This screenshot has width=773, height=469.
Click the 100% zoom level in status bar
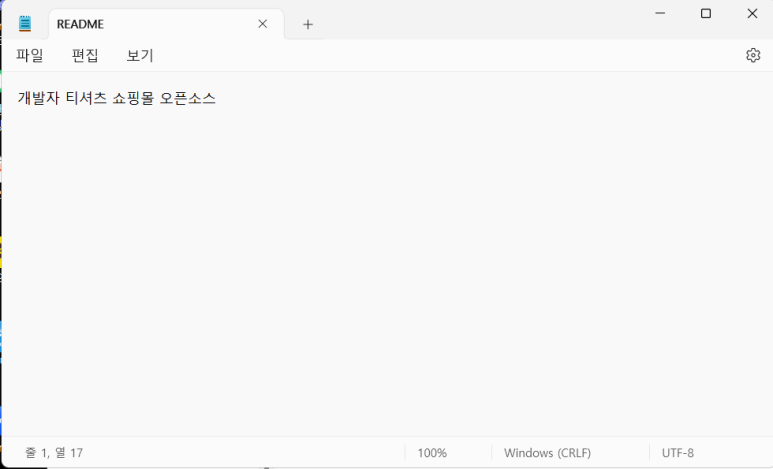(432, 452)
